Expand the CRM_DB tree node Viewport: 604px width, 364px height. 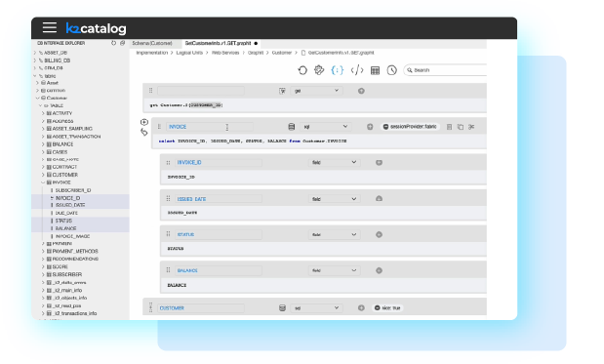(x=35, y=67)
